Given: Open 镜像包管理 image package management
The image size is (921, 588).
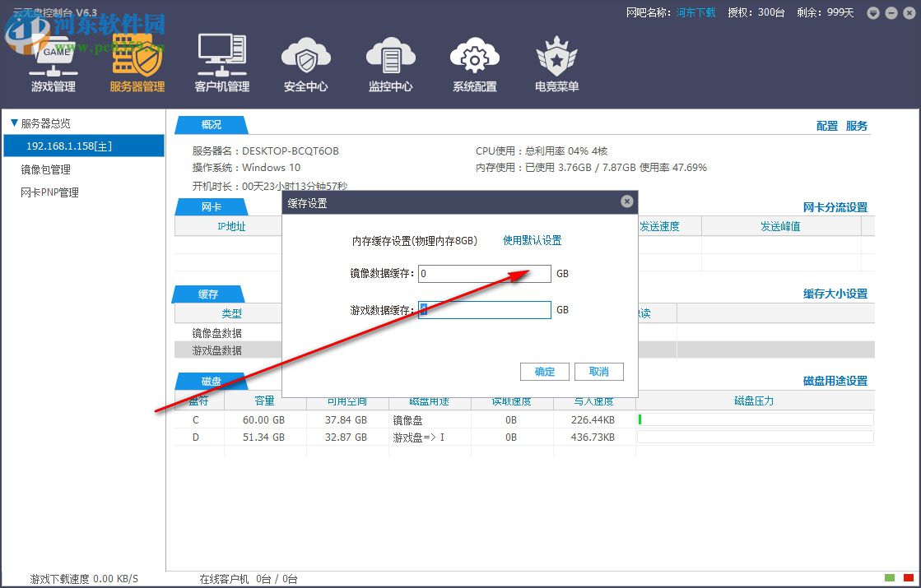Looking at the screenshot, I should (x=48, y=169).
